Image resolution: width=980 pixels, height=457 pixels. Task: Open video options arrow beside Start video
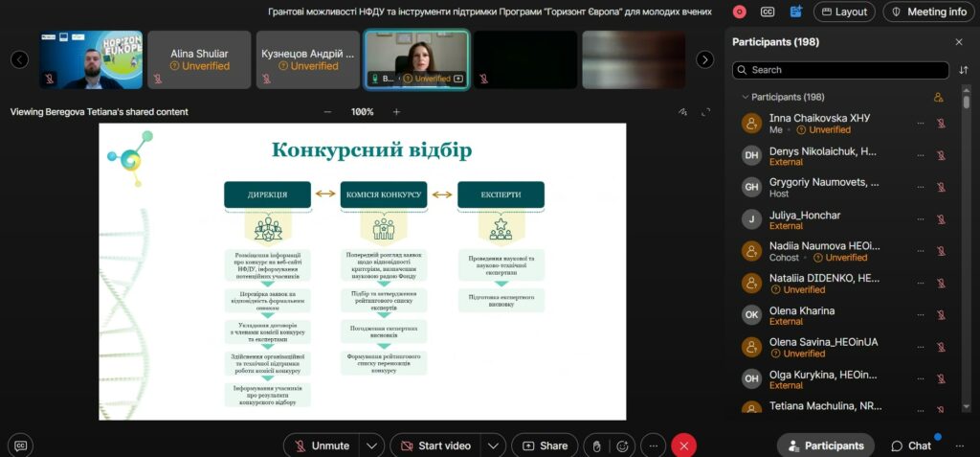pos(493,446)
